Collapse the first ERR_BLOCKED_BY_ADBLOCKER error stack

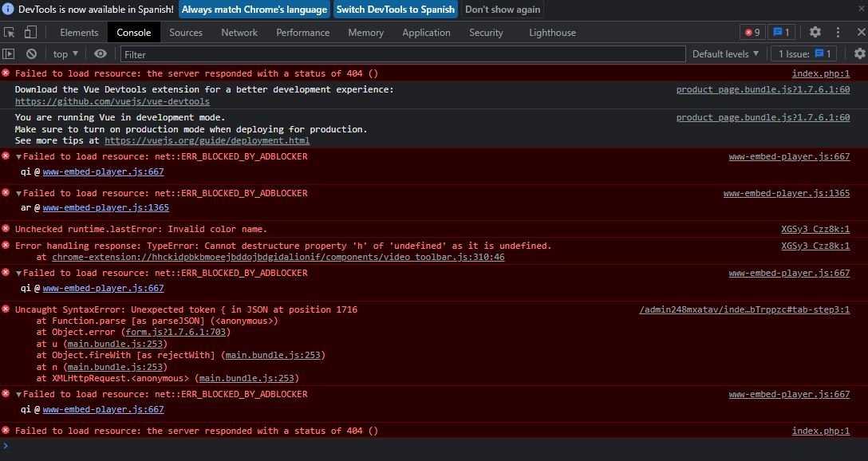[x=19, y=157]
